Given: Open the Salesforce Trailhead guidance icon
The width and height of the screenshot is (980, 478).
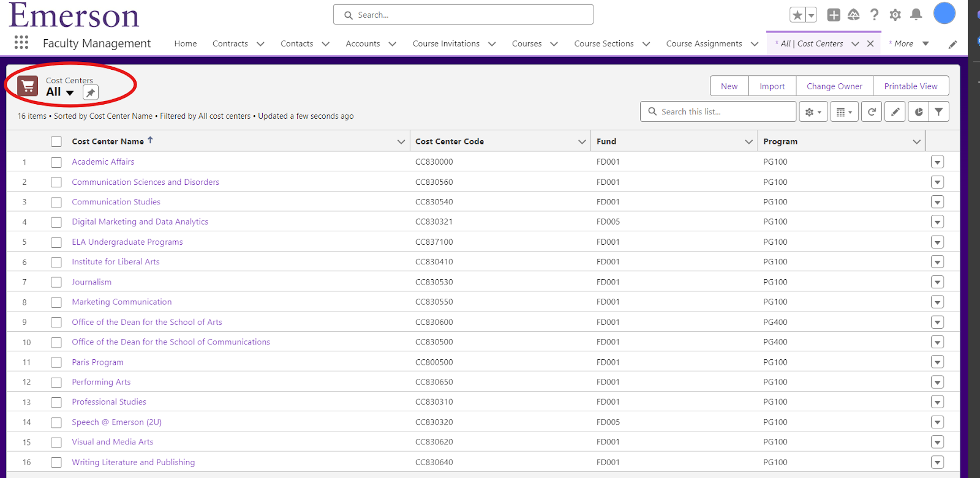Looking at the screenshot, I should [854, 15].
